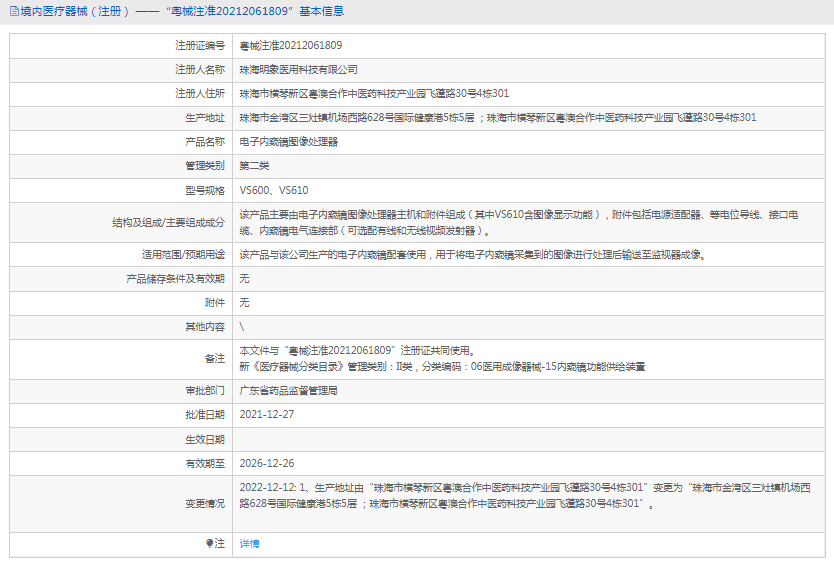The width and height of the screenshot is (834, 563).
Task: Select the production address containing 机场西路628号
Action: pos(498,118)
